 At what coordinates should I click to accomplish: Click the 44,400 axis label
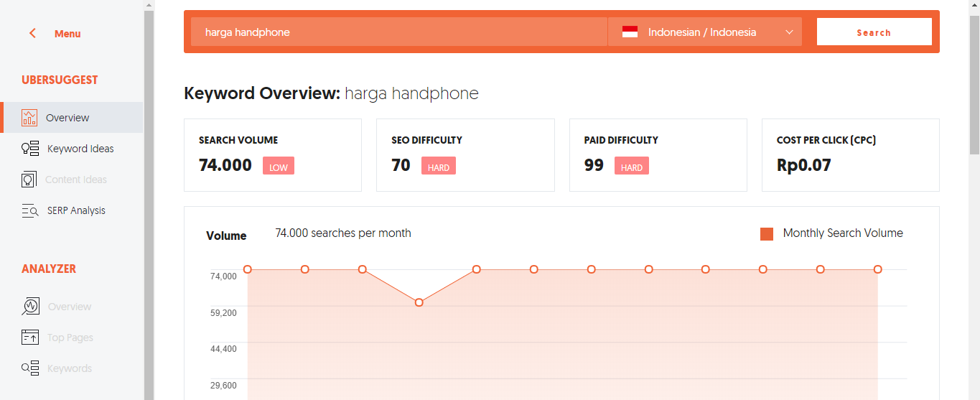pos(223,349)
